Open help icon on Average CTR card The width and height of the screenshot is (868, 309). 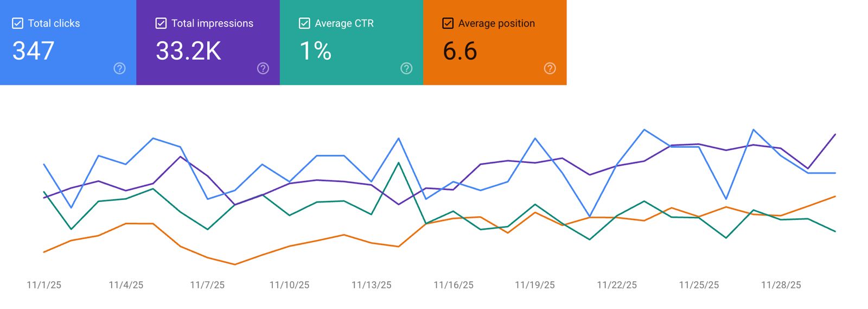(406, 68)
